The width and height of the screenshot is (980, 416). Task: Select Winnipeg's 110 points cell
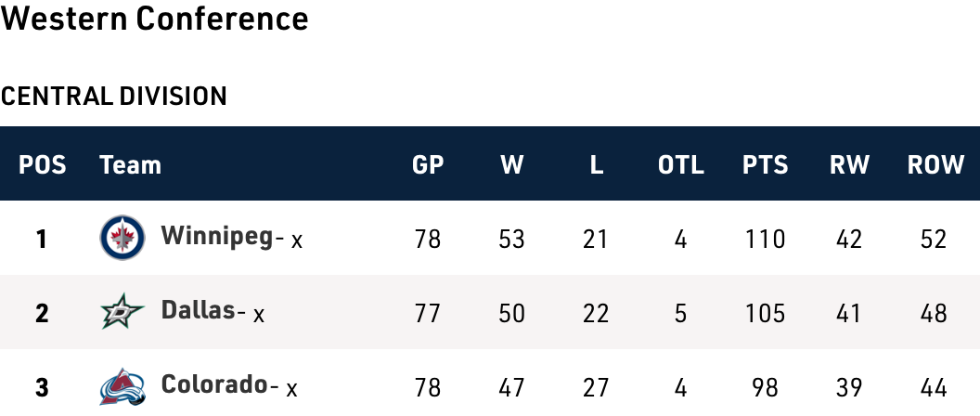point(766,239)
